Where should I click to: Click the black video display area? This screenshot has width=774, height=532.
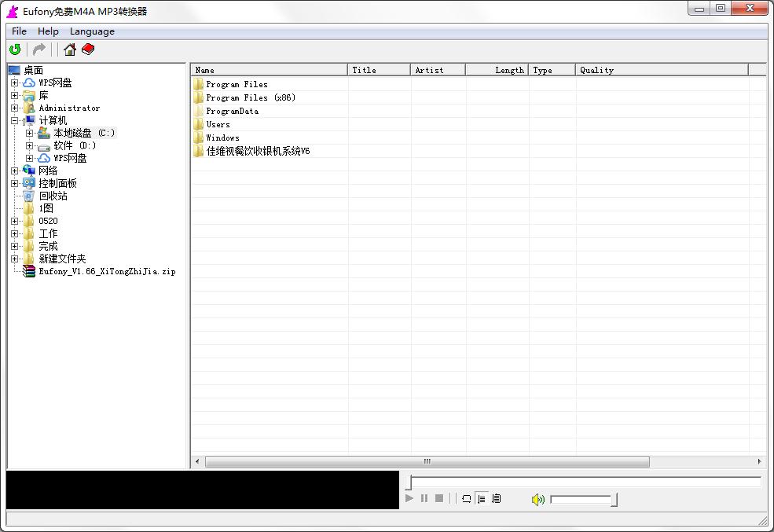[x=203, y=490]
